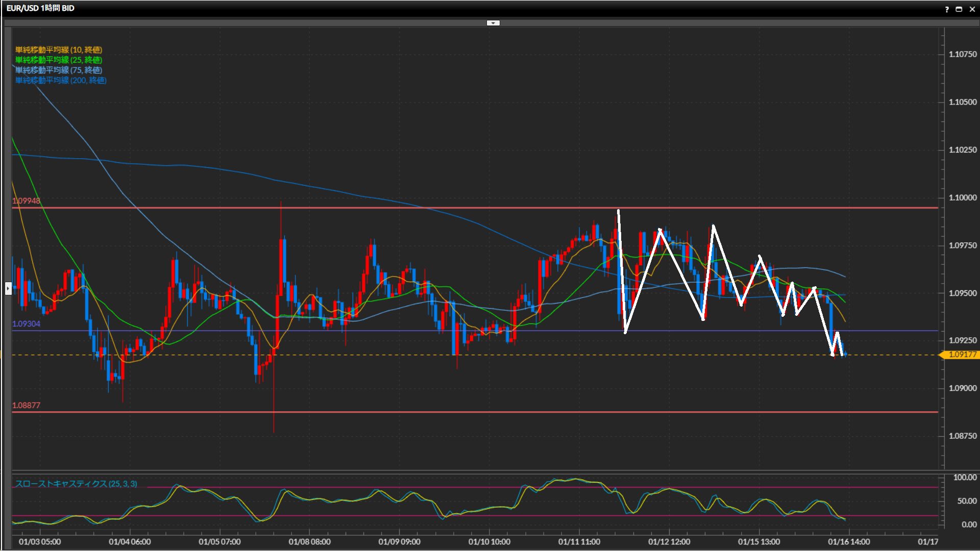The width and height of the screenshot is (980, 551).
Task: Click the maximize window icon in title bar
Action: [959, 9]
